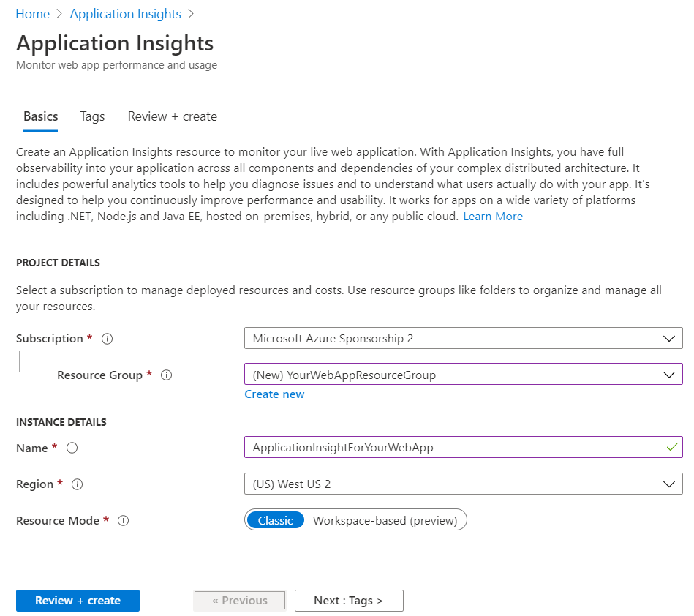Click the Next : Tags button
This screenshot has width=694, height=616.
pos(348,601)
